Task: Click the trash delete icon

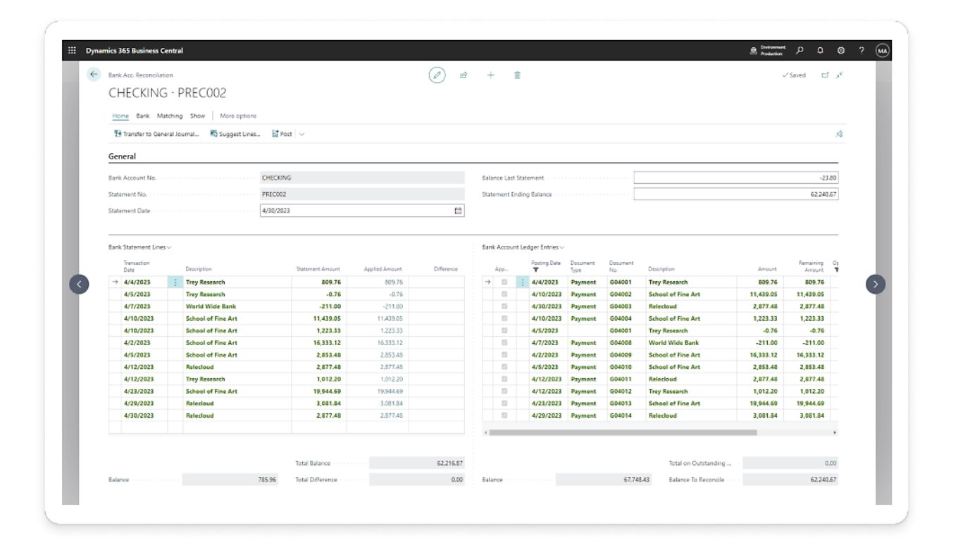Action: (x=517, y=75)
